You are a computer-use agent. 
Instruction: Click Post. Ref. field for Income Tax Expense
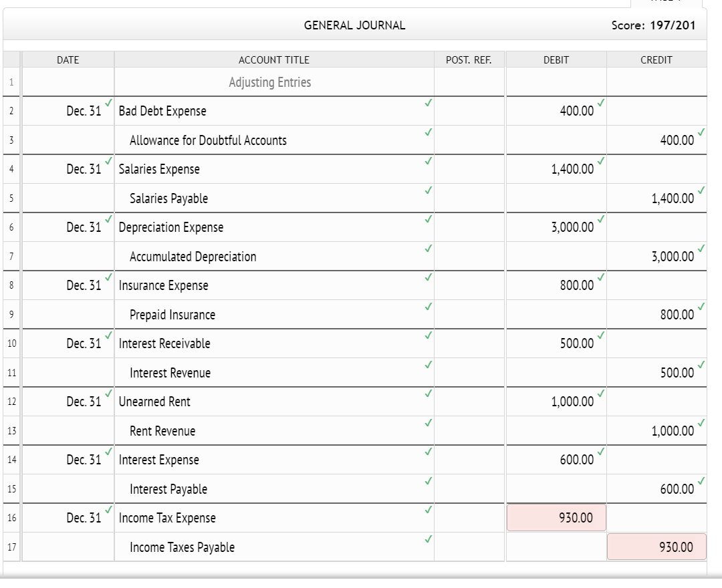pos(469,518)
